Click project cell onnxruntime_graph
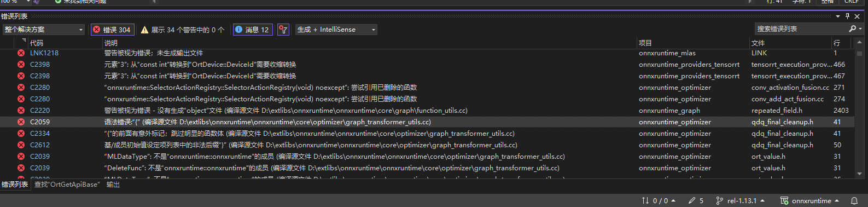The width and height of the screenshot is (868, 207). click(669, 111)
